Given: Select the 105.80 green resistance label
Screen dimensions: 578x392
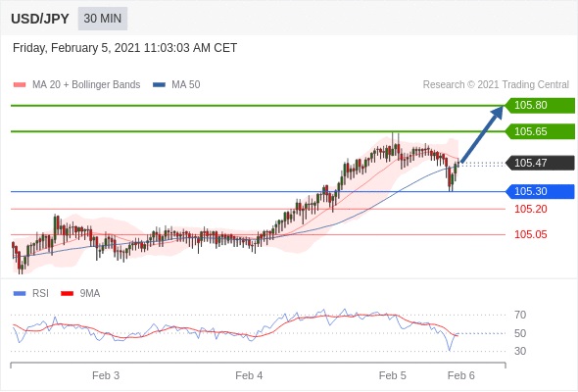Looking at the screenshot, I should (540, 105).
